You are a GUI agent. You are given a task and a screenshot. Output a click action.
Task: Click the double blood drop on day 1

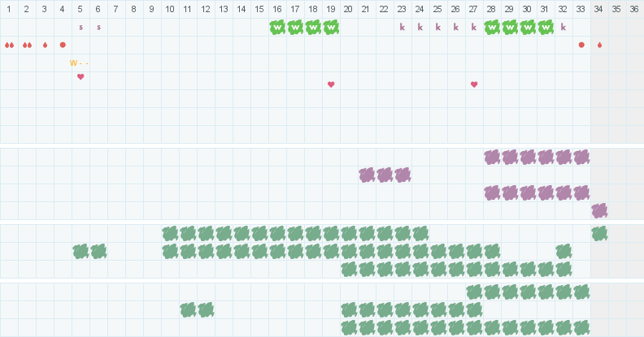tap(9, 45)
